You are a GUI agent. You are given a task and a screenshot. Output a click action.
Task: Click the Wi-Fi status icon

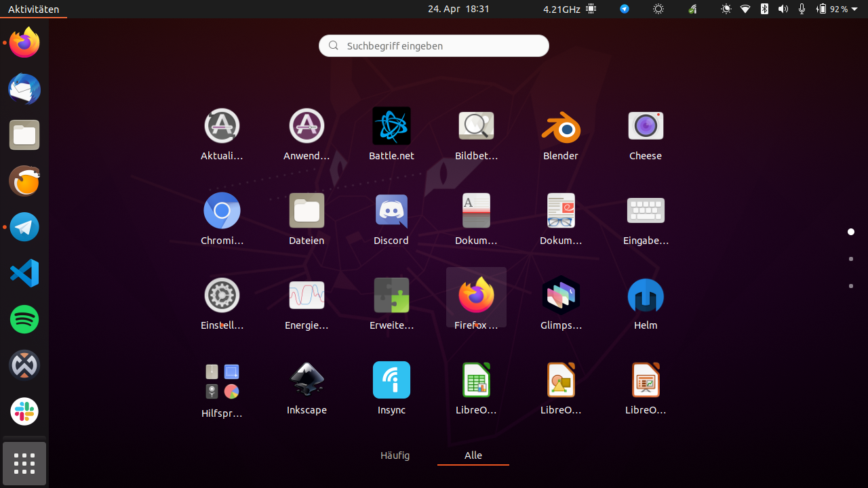coord(745,9)
